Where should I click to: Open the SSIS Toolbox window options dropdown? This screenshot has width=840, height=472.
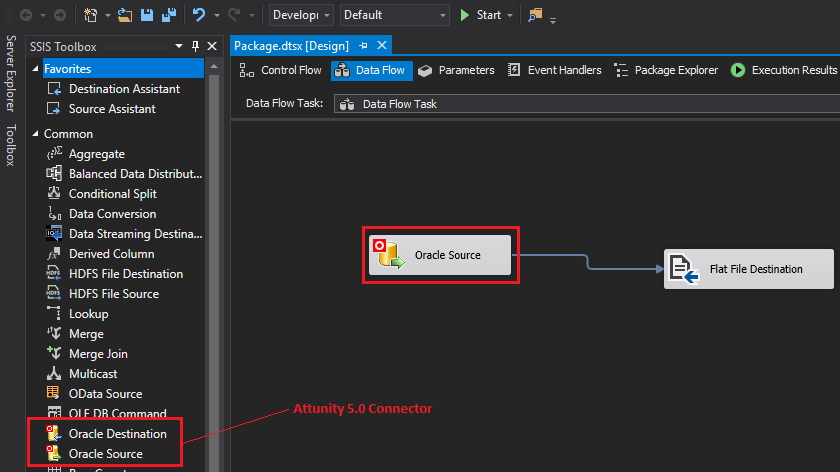coord(179,47)
